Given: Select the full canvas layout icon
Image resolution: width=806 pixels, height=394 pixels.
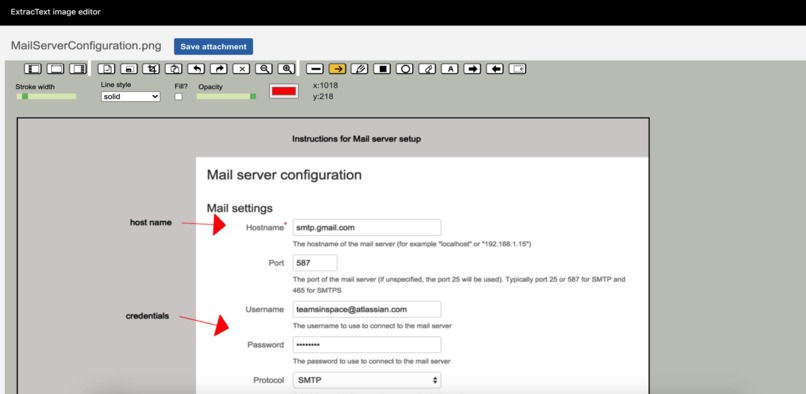Looking at the screenshot, I should click(x=56, y=69).
